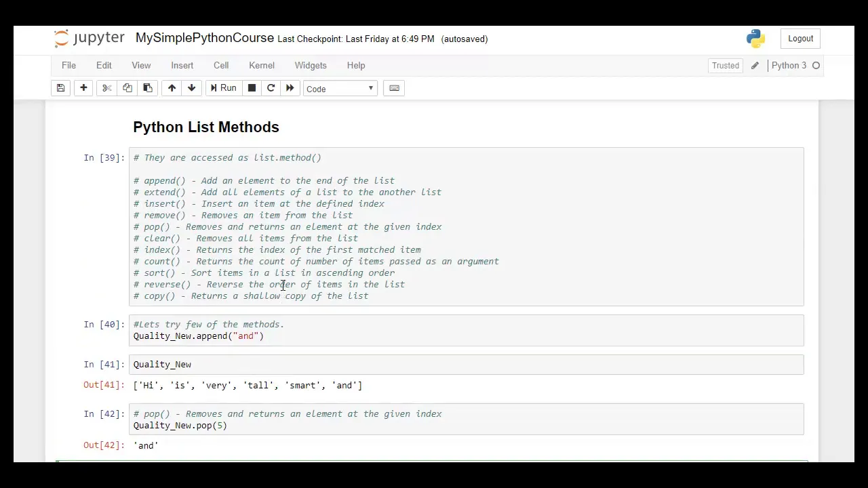Click the edit pencil icon beside Trusted
The height and width of the screenshot is (488, 868).
point(755,66)
